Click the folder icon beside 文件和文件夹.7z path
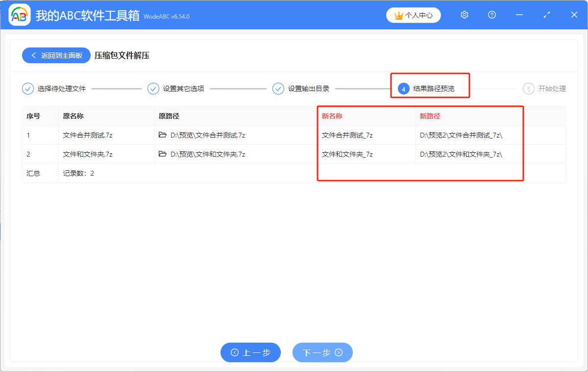Viewport: 588px width, 372px height. [x=162, y=154]
